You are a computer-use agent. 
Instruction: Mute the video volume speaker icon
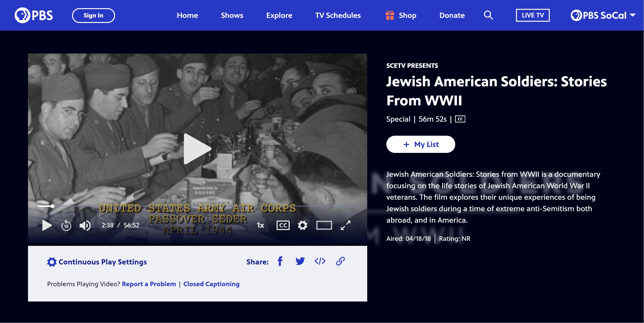[x=85, y=225]
